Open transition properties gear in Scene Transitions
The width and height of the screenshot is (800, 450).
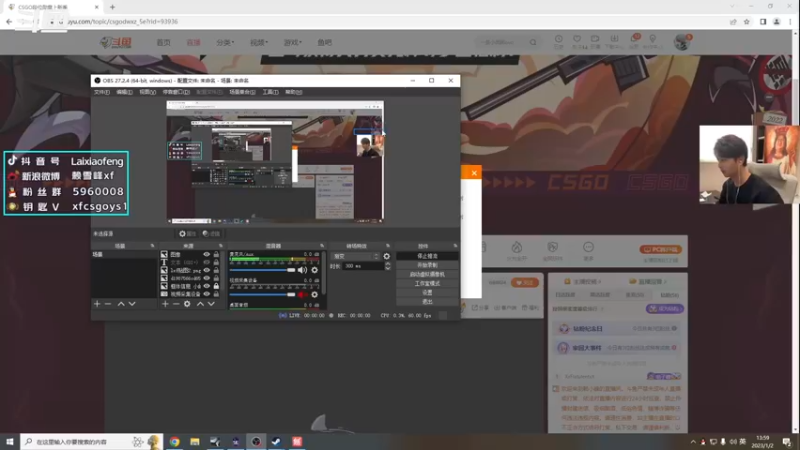(386, 256)
